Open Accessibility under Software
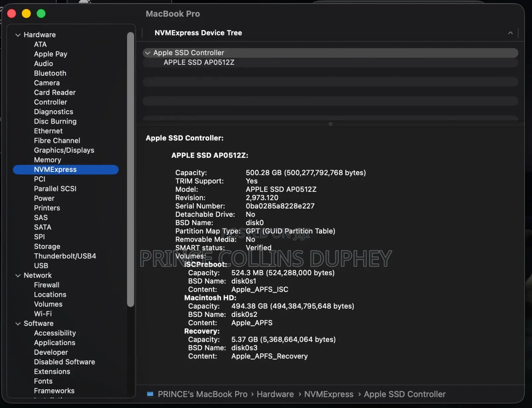 point(55,334)
